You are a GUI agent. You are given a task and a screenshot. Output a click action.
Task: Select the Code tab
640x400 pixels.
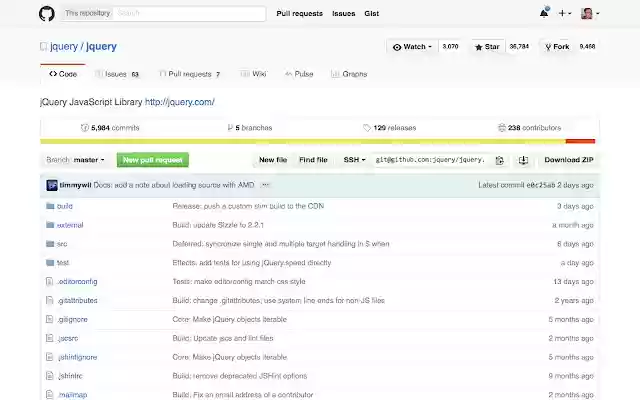63,74
